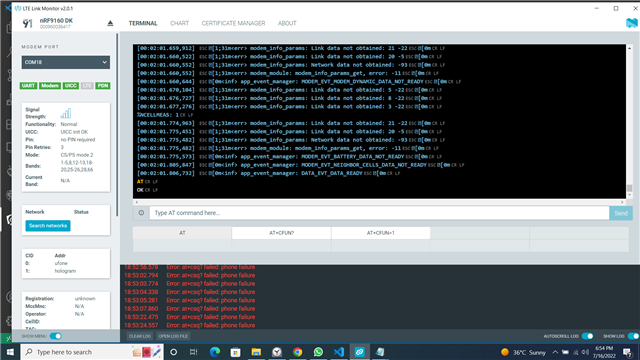Open File Explorer from taskbar
Screen dimensions: 640x360
[x=256, y=352]
